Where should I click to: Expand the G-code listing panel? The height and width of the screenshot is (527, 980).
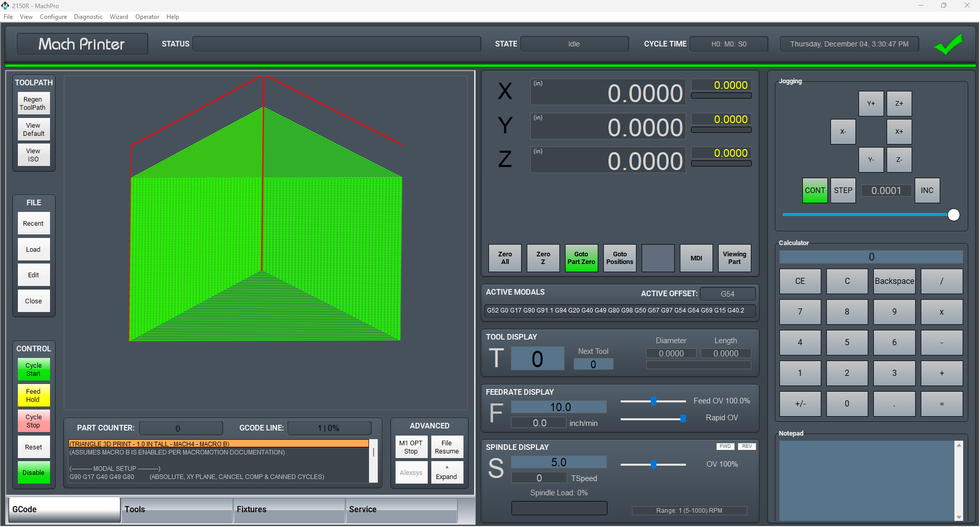coord(447,473)
